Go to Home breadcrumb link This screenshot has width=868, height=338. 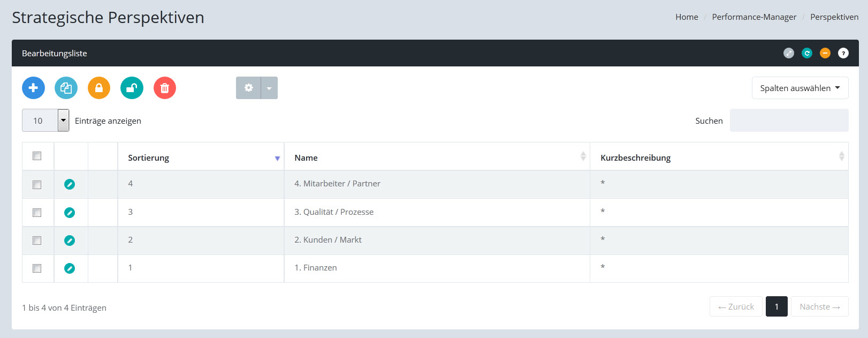coord(687,17)
